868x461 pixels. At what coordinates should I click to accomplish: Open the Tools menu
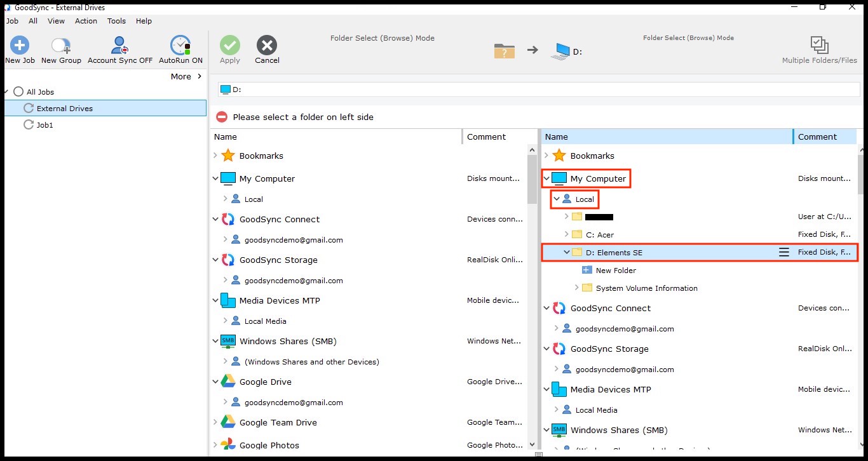(x=116, y=21)
